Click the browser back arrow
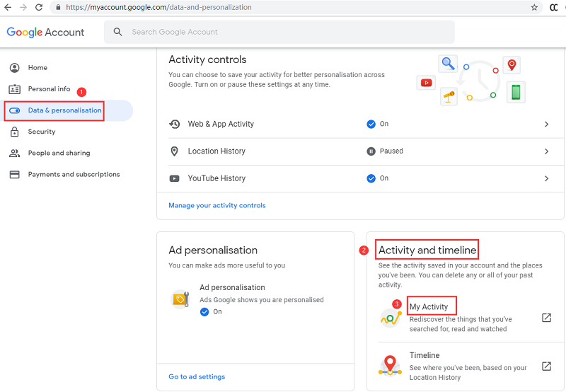 [x=8, y=7]
